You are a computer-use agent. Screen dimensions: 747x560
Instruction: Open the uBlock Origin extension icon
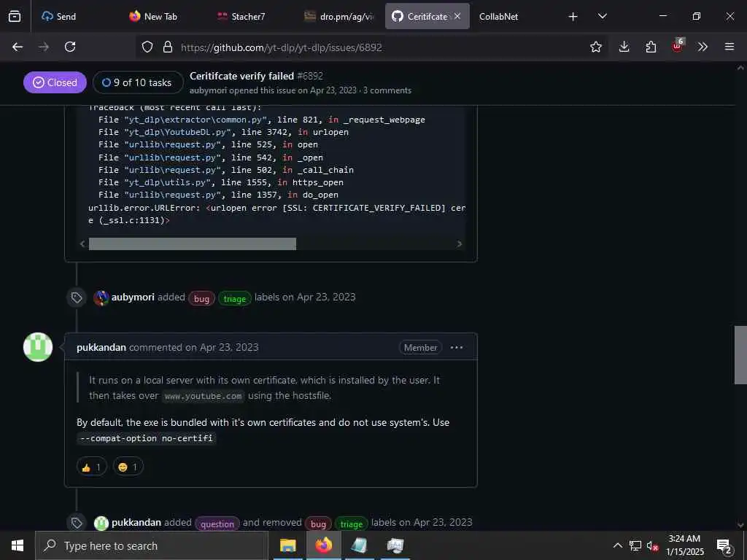[x=678, y=46]
